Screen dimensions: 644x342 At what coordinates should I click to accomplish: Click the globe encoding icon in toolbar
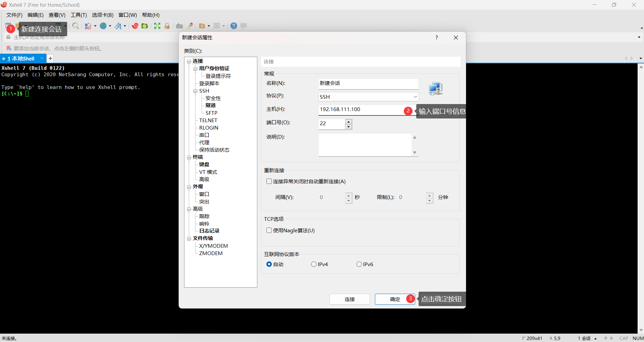[103, 26]
